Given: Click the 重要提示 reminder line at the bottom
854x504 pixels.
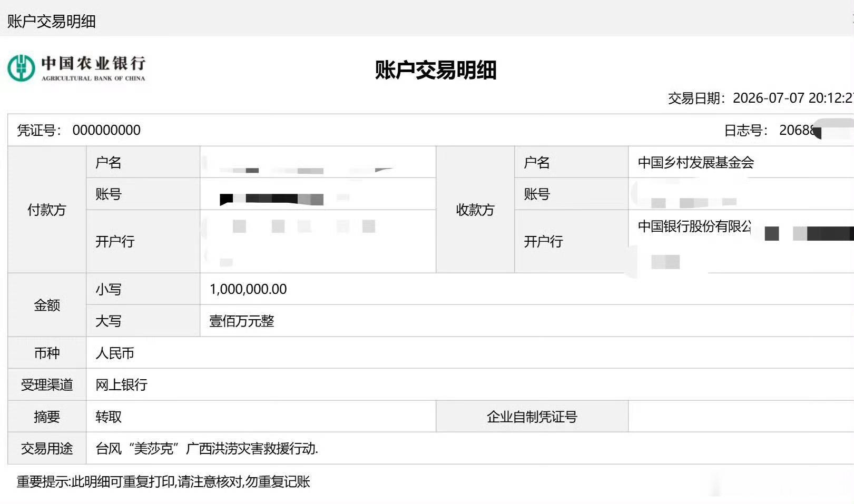Looking at the screenshot, I should coord(163,481).
